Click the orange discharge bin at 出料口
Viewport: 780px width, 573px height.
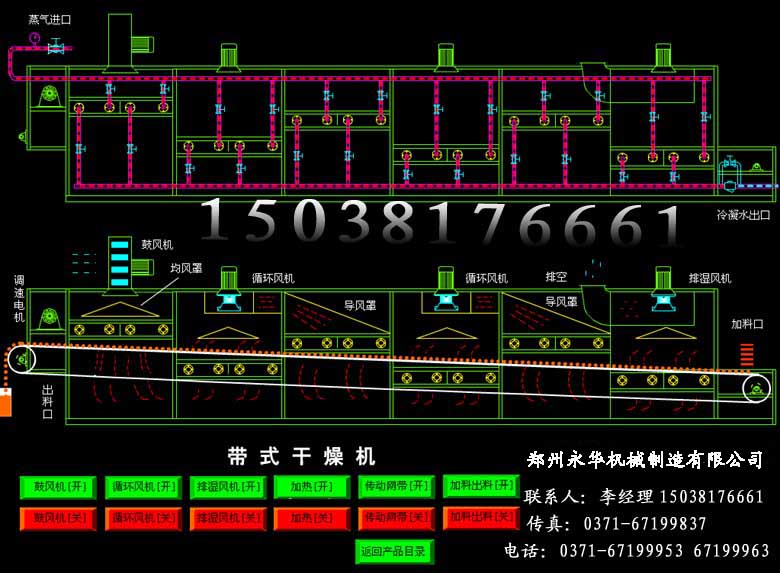(5, 404)
